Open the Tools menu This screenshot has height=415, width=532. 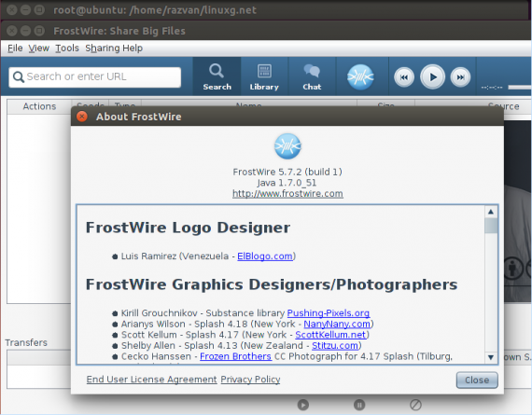tap(67, 48)
